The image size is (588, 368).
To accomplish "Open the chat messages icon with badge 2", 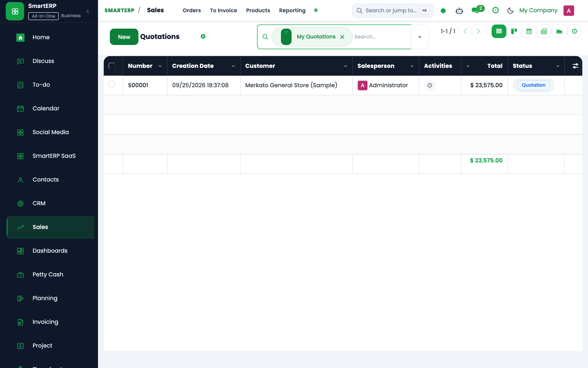I will pyautogui.click(x=477, y=10).
